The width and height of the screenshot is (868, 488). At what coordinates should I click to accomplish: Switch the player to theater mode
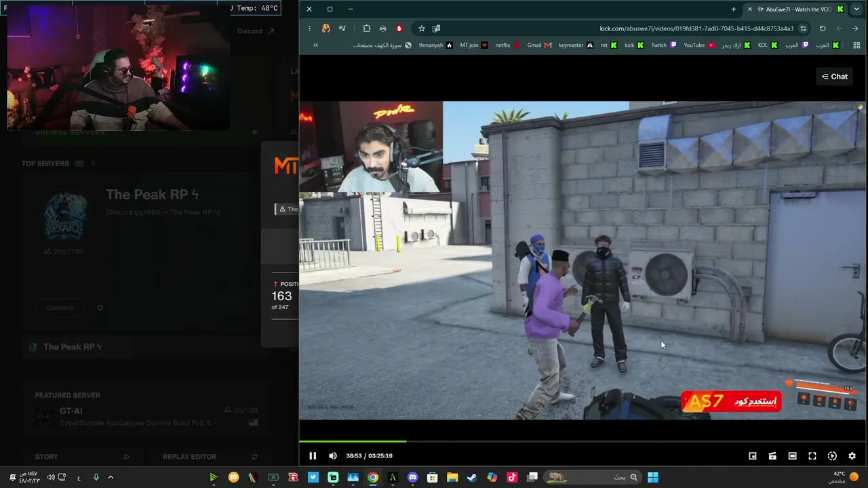click(792, 456)
